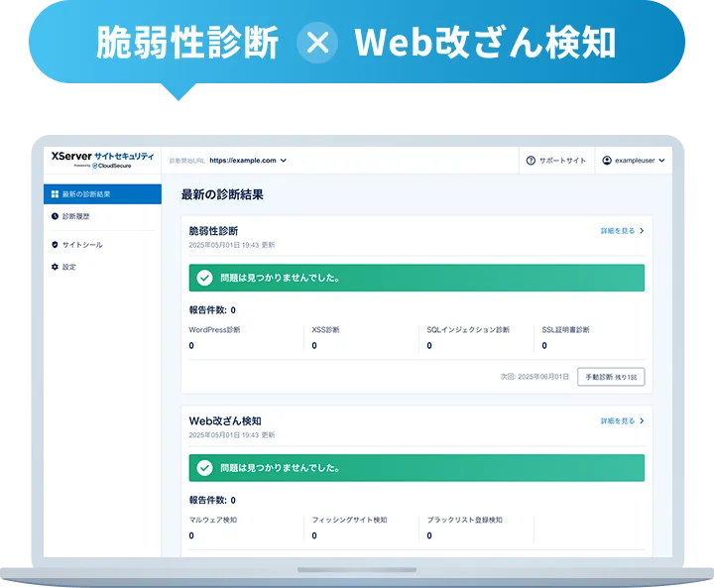This screenshot has height=588, width=714.
Task: Select the shield icon for サイトシール
Action: 55,245
